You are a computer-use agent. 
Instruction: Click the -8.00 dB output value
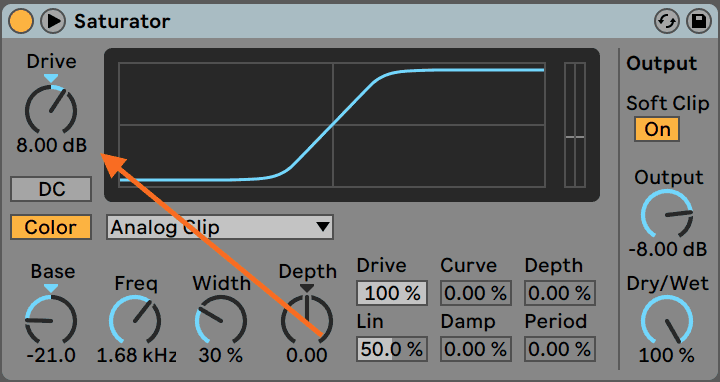click(668, 249)
